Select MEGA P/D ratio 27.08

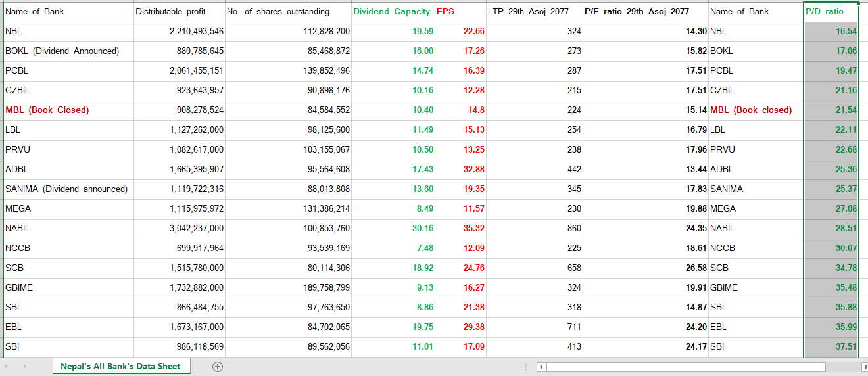pos(831,208)
